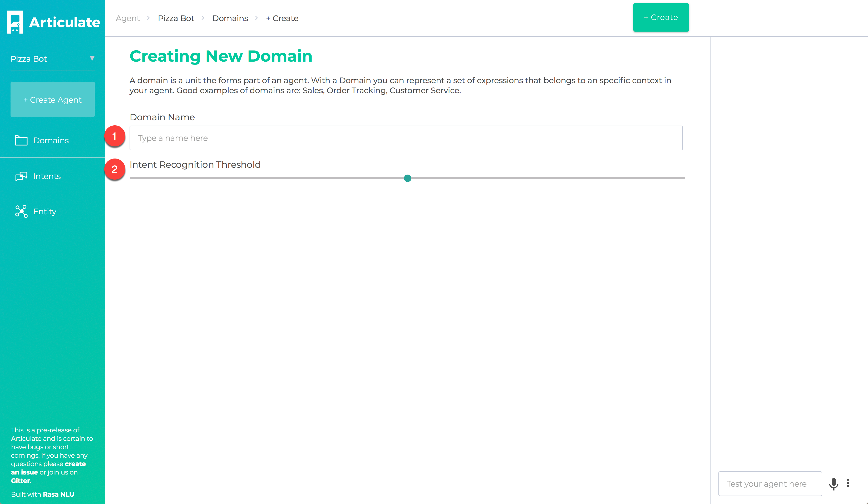Screen dimensions: 868x504
Task: Click the Domains folder icon
Action: click(21, 140)
